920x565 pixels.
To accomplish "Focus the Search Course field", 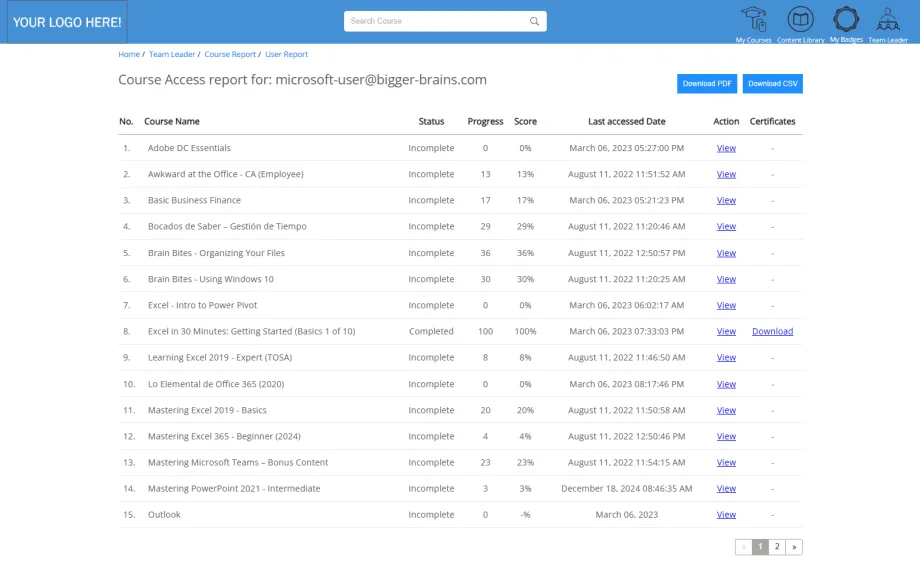I will [445, 21].
